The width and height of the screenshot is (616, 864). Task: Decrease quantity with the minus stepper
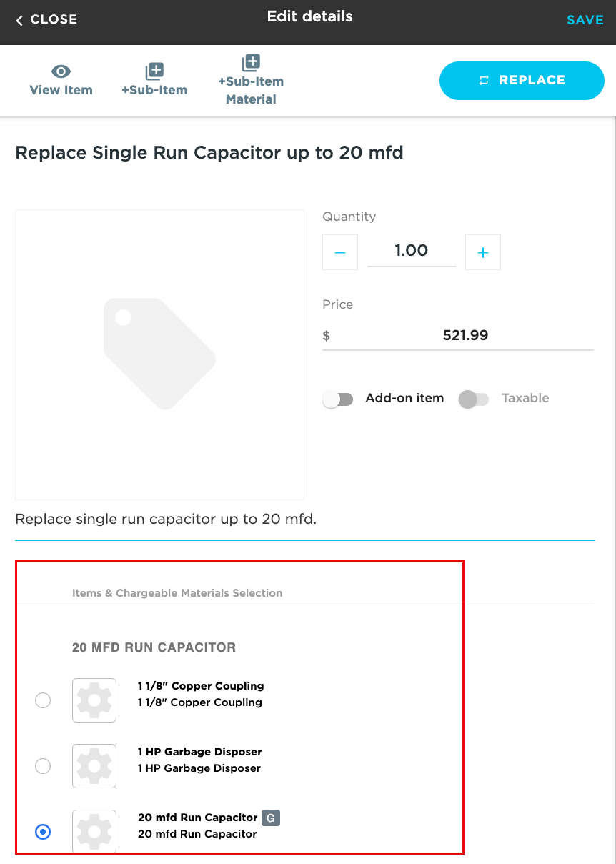tap(339, 252)
